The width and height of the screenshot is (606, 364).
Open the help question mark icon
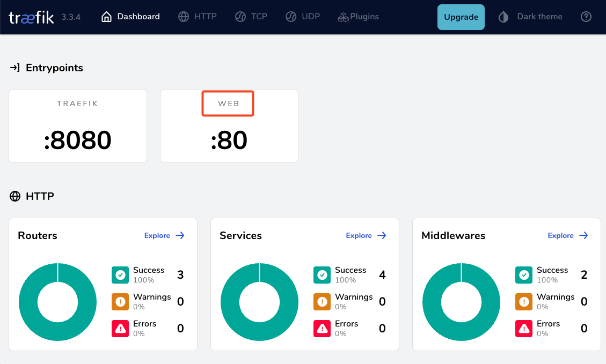coord(586,17)
